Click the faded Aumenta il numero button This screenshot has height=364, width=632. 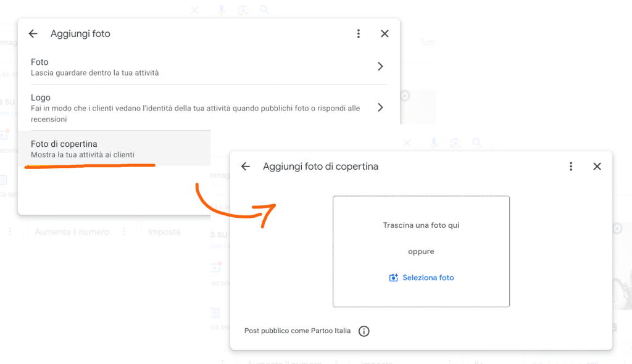click(72, 232)
